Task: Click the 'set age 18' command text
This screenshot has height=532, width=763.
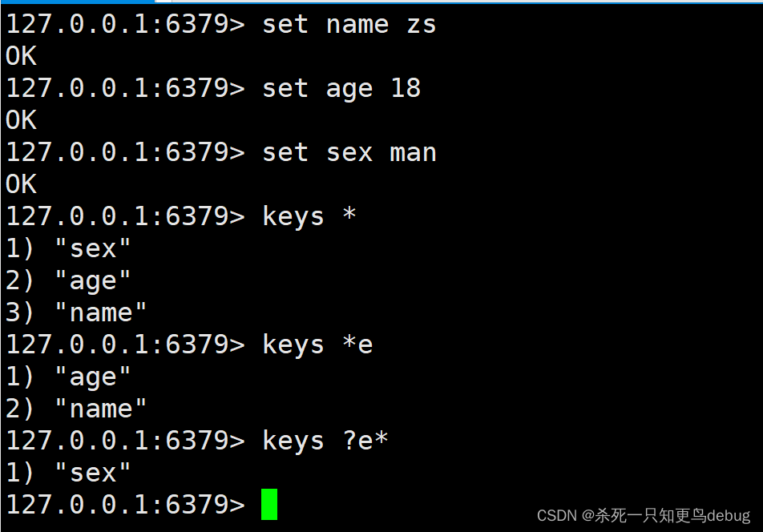Action: 341,89
